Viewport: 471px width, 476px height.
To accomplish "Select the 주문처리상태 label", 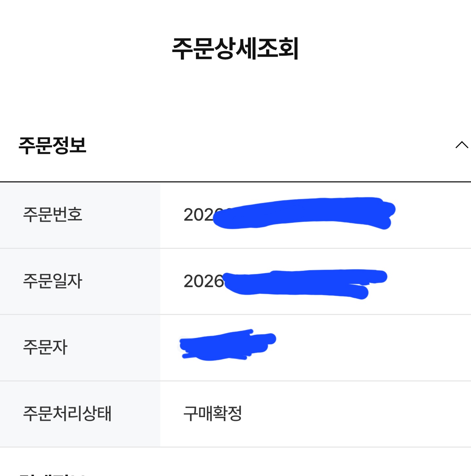I will point(67,413).
